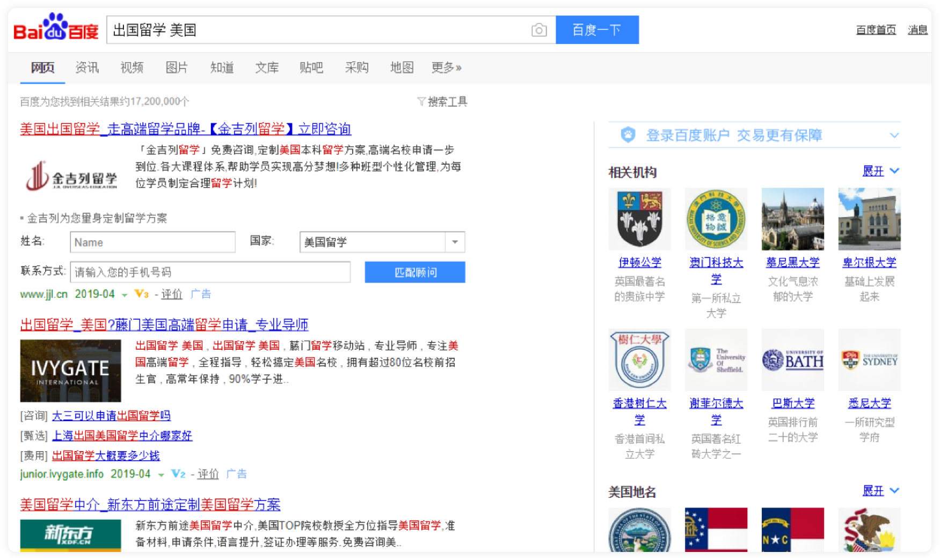Expand 相关机构 with 展开
The width and height of the screenshot is (940, 560).
coord(880,171)
